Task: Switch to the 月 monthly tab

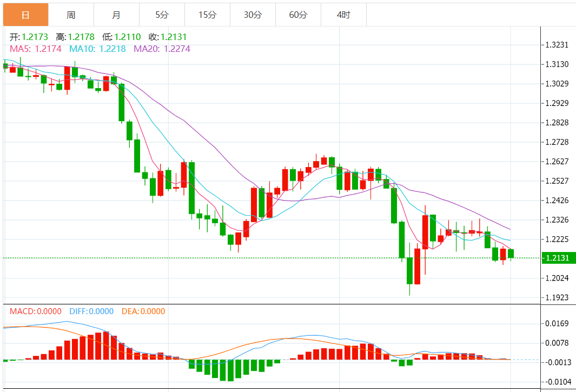Action: [116, 15]
